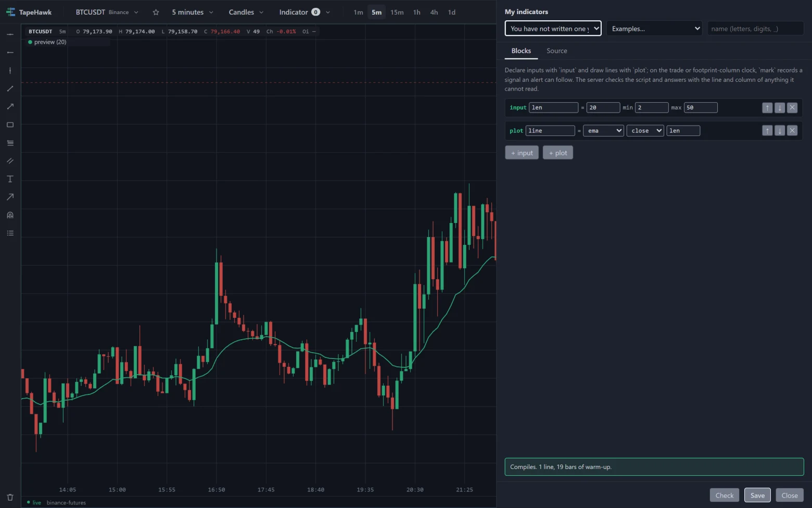The image size is (812, 508).
Task: Click the Check button
Action: point(724,495)
